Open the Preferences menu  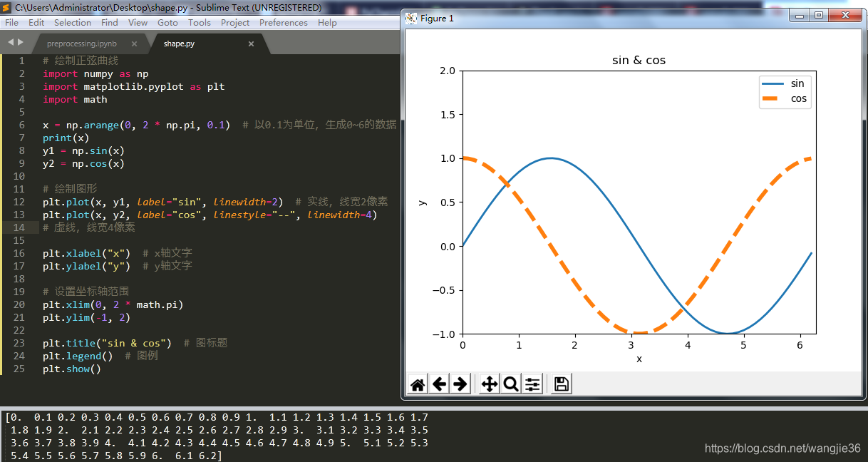284,23
